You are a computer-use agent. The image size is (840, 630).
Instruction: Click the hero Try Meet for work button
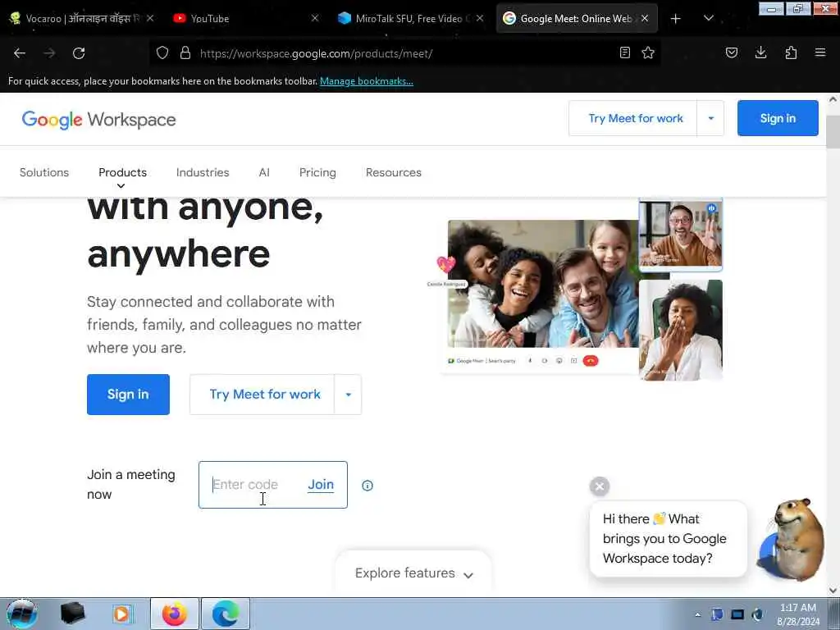click(262, 395)
